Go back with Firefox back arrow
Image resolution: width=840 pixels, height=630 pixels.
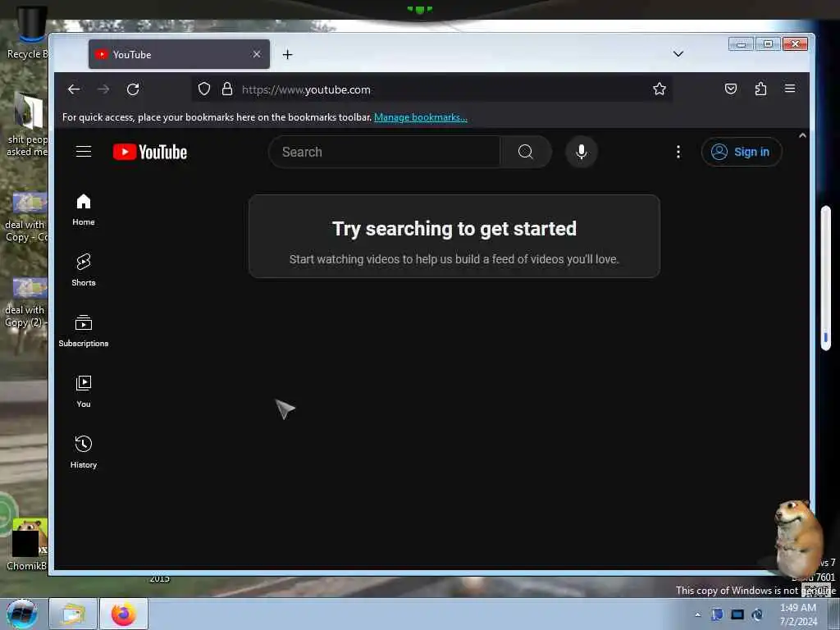click(74, 89)
